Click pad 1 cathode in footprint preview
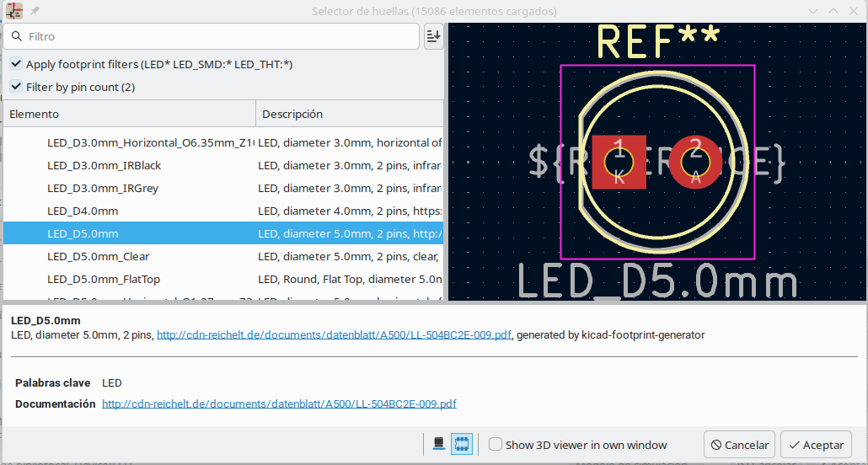The height and width of the screenshot is (465, 868). (619, 162)
